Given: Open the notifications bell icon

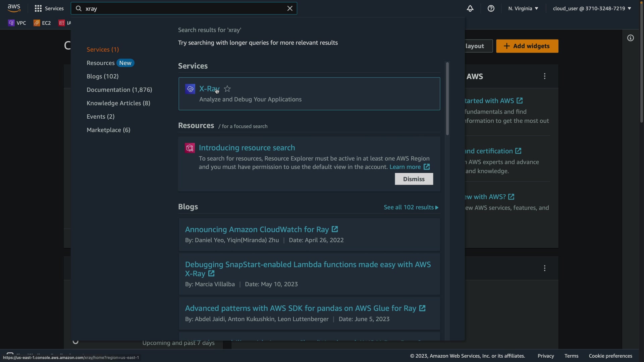Looking at the screenshot, I should 470,8.
